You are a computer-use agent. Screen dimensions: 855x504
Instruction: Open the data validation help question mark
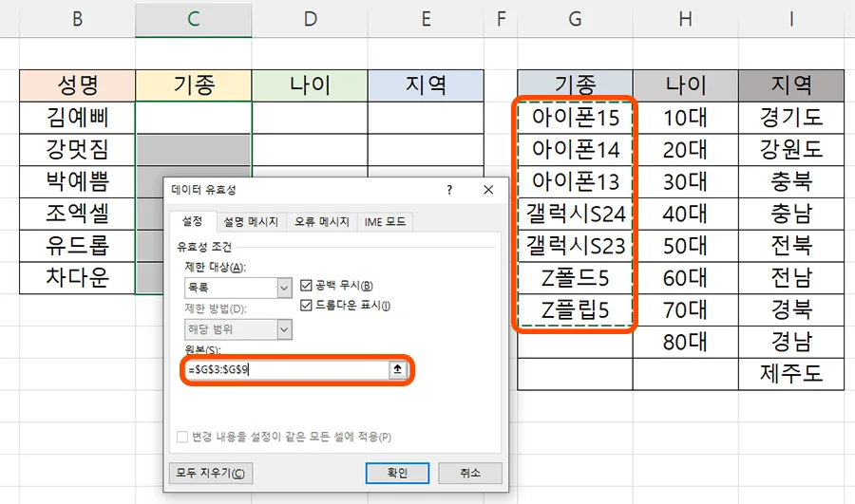449,190
